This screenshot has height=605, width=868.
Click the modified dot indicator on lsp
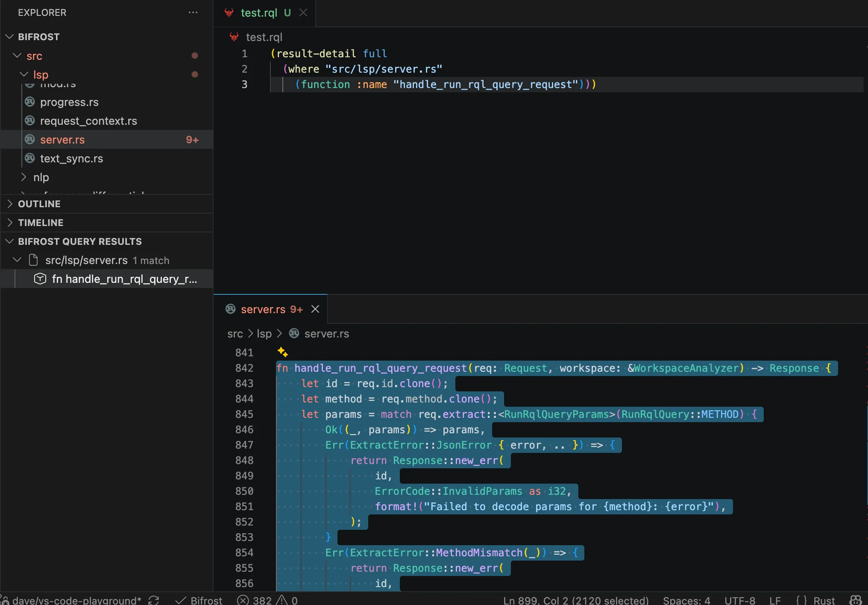195,74
